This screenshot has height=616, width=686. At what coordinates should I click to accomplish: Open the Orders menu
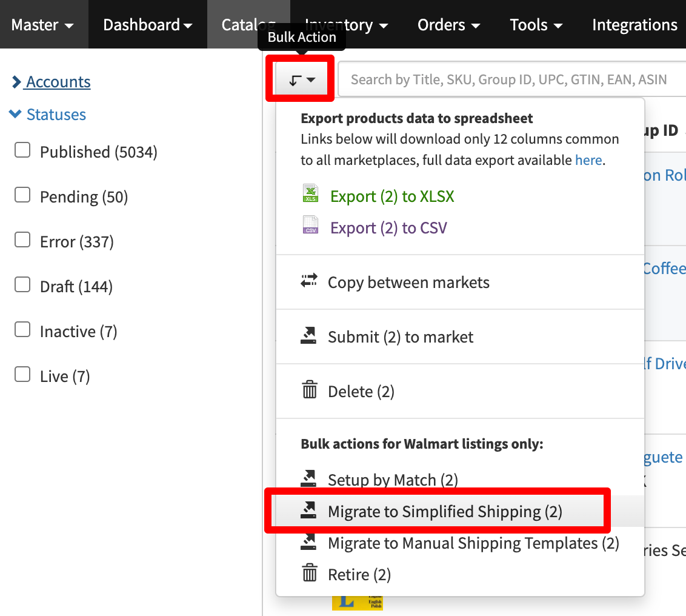click(x=448, y=25)
